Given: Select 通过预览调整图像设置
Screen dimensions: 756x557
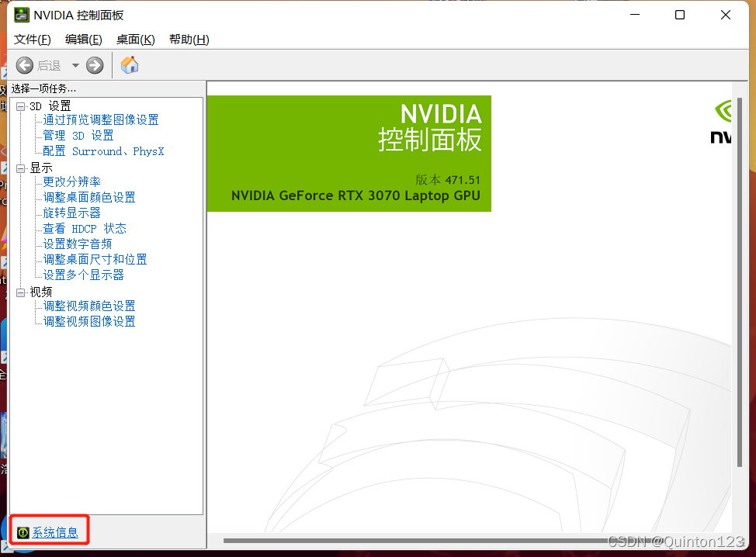Looking at the screenshot, I should tap(101, 120).
